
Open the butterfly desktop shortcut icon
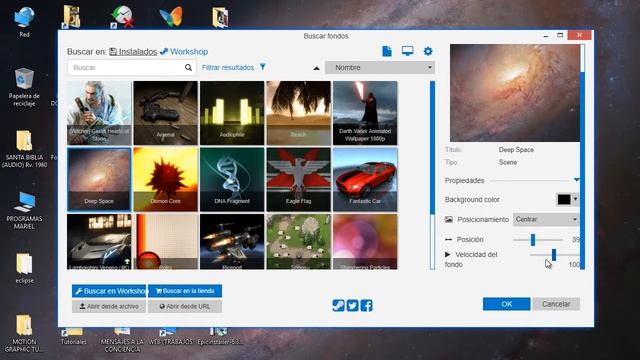point(171,17)
